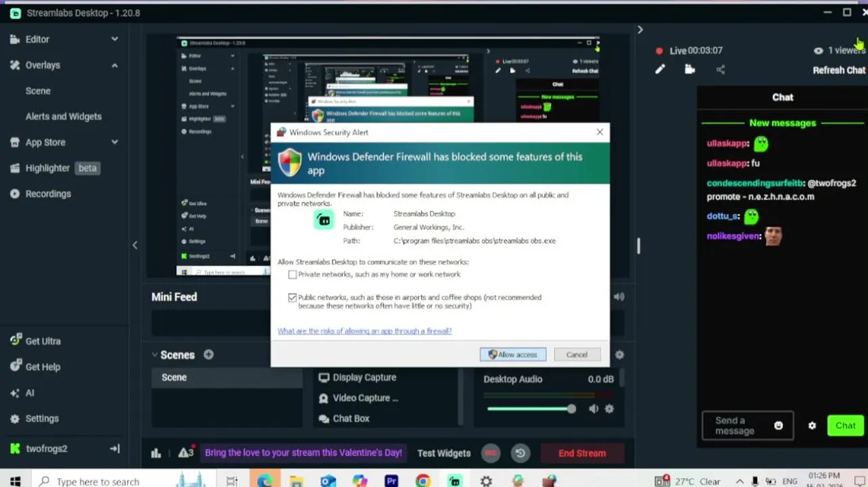Image resolution: width=868 pixels, height=487 pixels.
Task: Open Streamlabs Settings from sidebar
Action: tap(42, 418)
